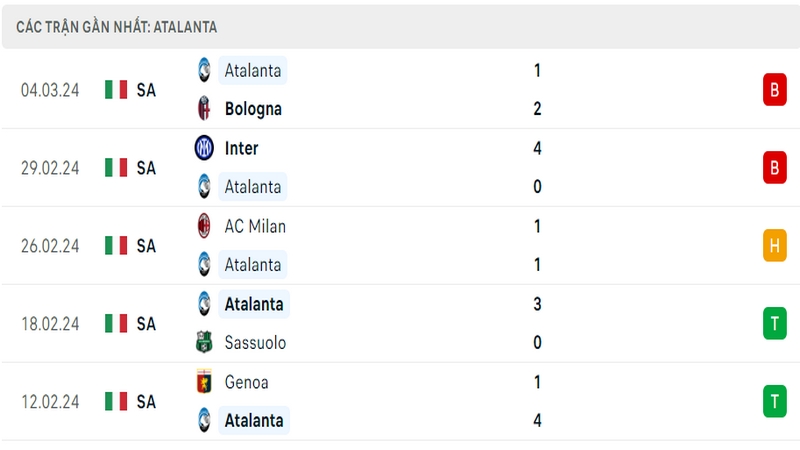800x450 pixels.
Task: Click the 'Các trận gần nhất: Atalanta' header
Action: coord(116,27)
